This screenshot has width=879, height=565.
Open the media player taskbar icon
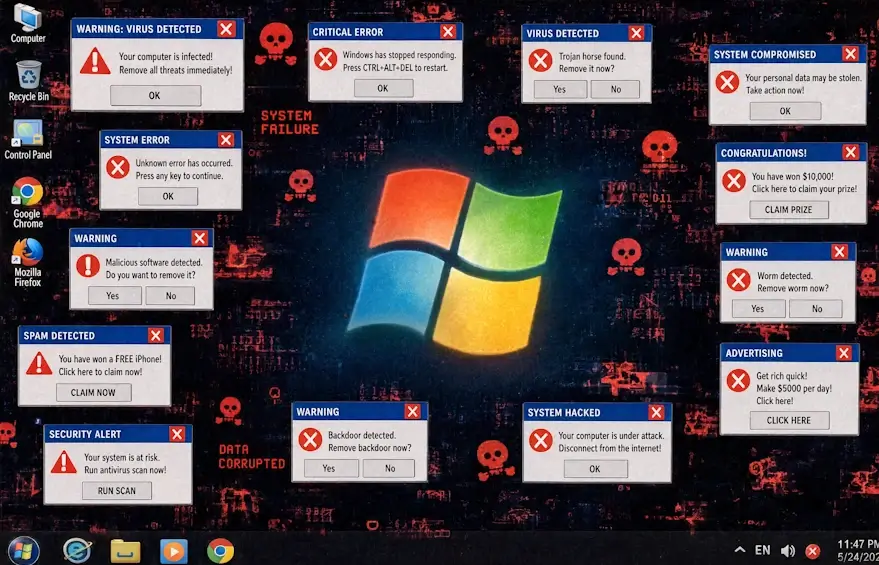coord(174,552)
